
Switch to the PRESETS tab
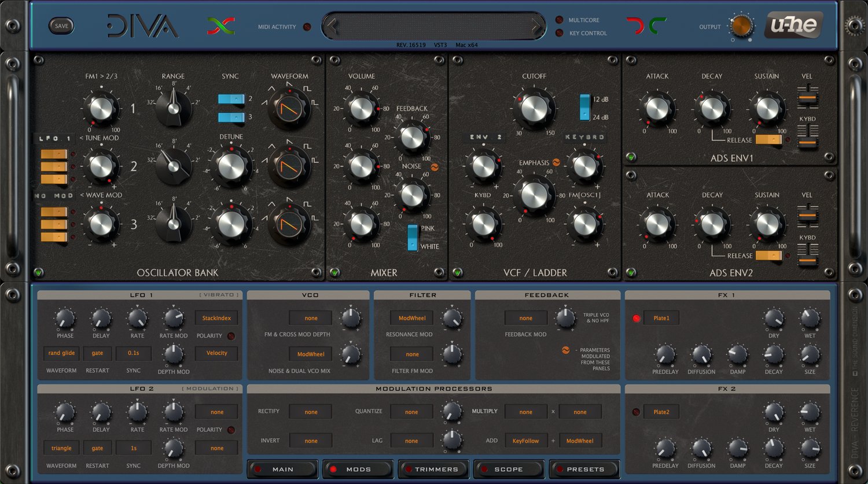point(584,469)
